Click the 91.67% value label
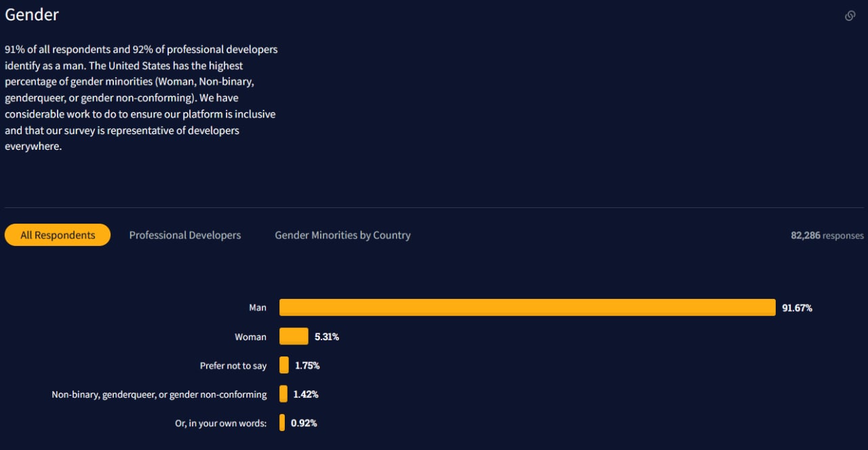 click(x=797, y=308)
